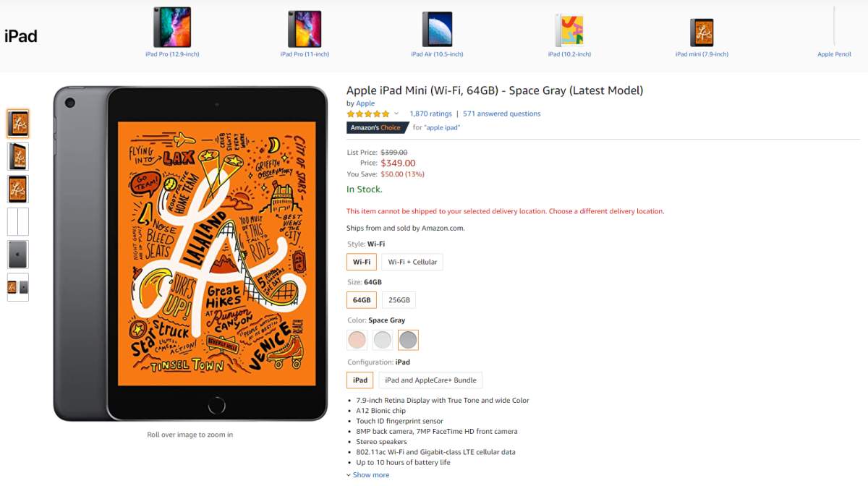
Task: Select the Silver color swatch
Action: tap(383, 339)
